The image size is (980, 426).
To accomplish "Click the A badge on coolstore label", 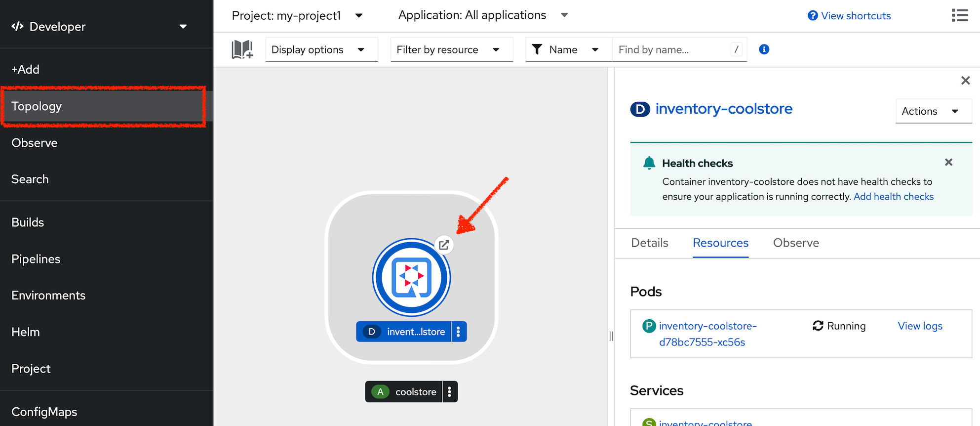I will (380, 391).
